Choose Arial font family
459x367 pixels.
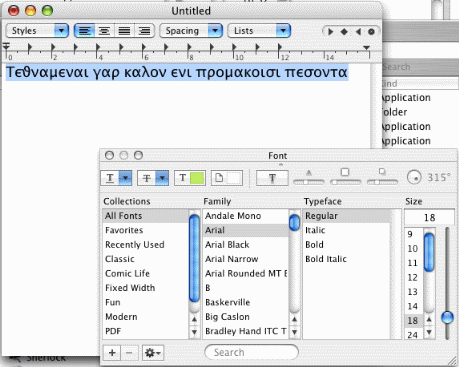click(x=245, y=230)
